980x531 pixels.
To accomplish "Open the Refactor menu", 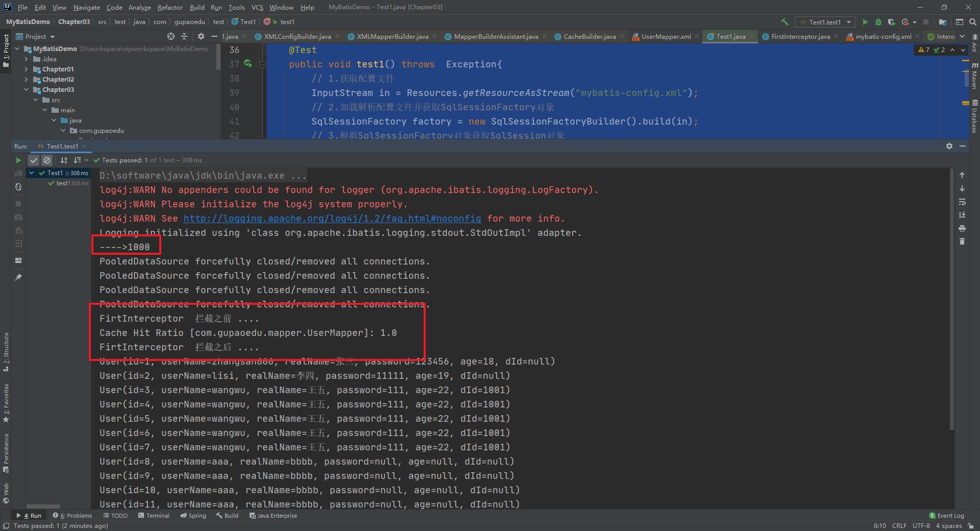I will pyautogui.click(x=170, y=7).
